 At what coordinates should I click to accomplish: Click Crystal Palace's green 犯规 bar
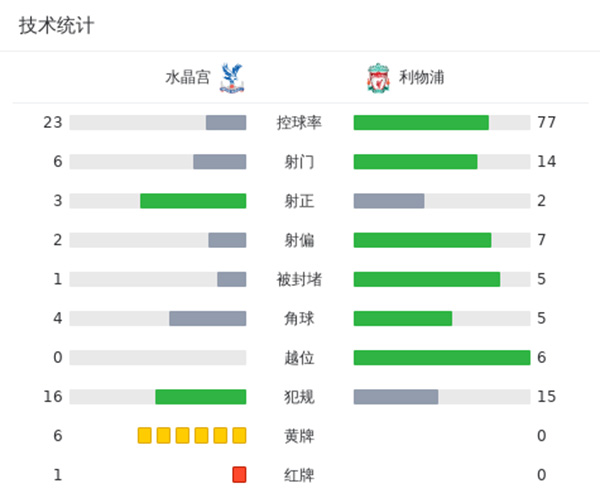(201, 397)
